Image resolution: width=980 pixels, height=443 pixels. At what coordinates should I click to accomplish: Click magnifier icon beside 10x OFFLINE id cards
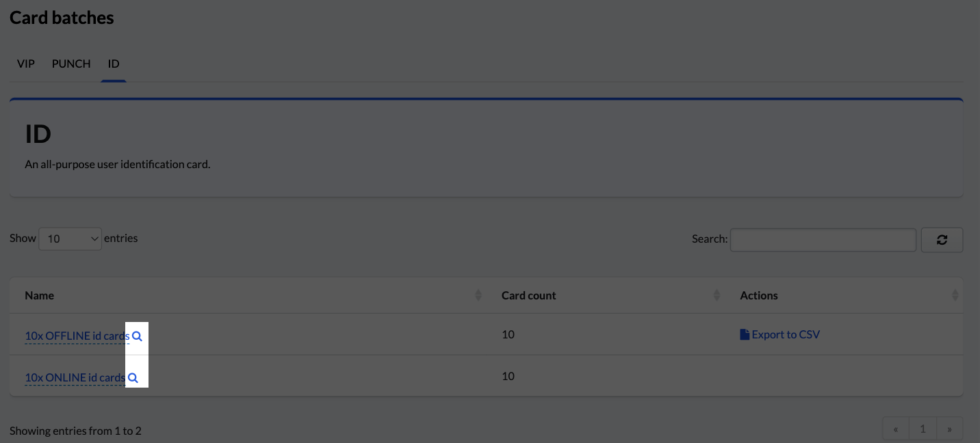(x=137, y=336)
